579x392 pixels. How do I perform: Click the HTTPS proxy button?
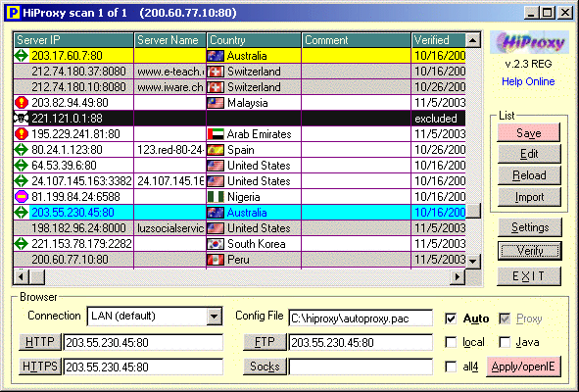click(x=40, y=367)
